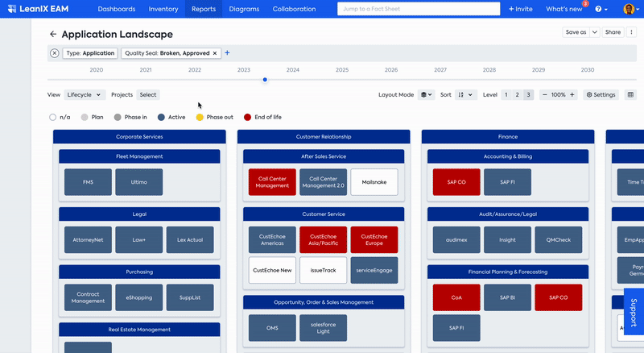
Task: Open the issueTrack tile
Action: coord(324,270)
